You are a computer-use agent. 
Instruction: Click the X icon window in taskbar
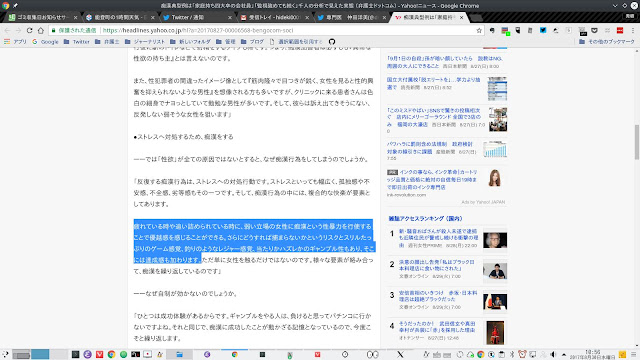400,354
